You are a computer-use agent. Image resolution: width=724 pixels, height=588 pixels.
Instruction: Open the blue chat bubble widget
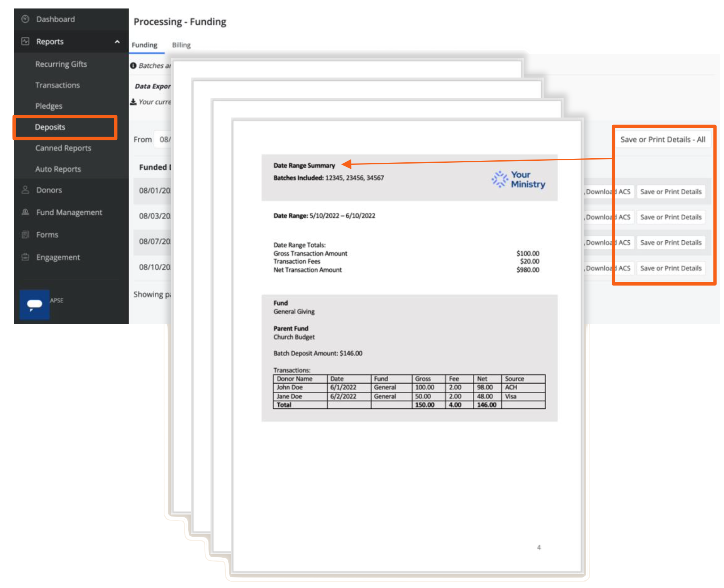click(35, 304)
